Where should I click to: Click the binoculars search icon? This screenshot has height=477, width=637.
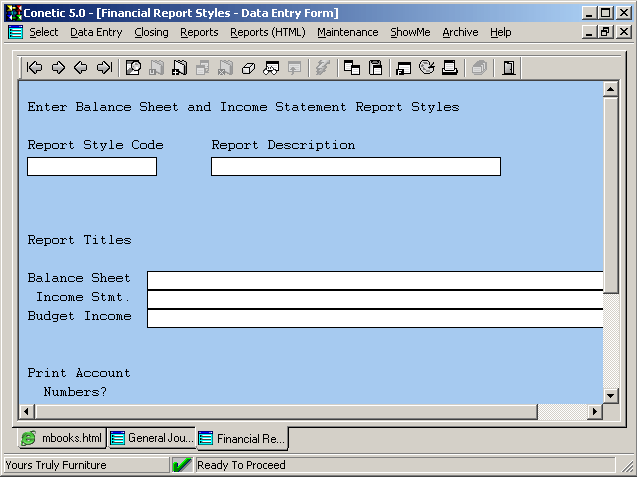[x=271, y=68]
